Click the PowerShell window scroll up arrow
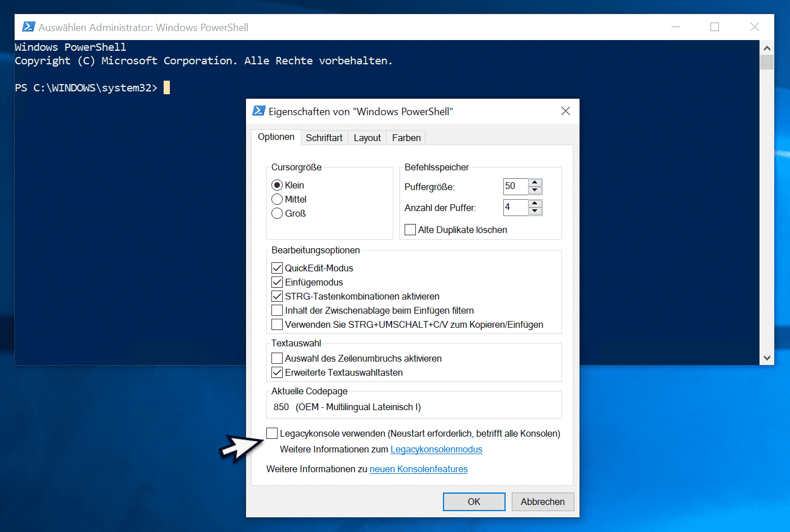 tap(767, 48)
